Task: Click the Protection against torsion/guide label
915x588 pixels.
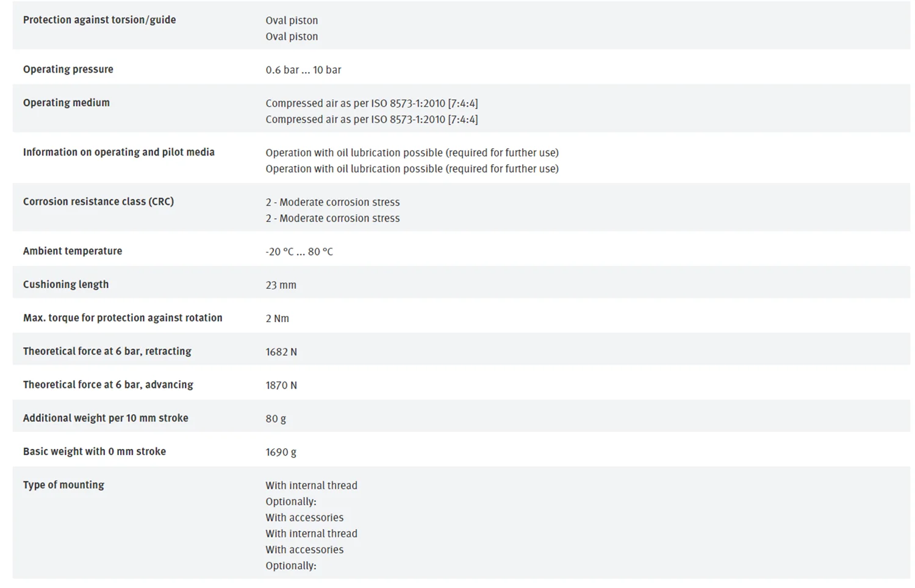Action: coord(99,20)
